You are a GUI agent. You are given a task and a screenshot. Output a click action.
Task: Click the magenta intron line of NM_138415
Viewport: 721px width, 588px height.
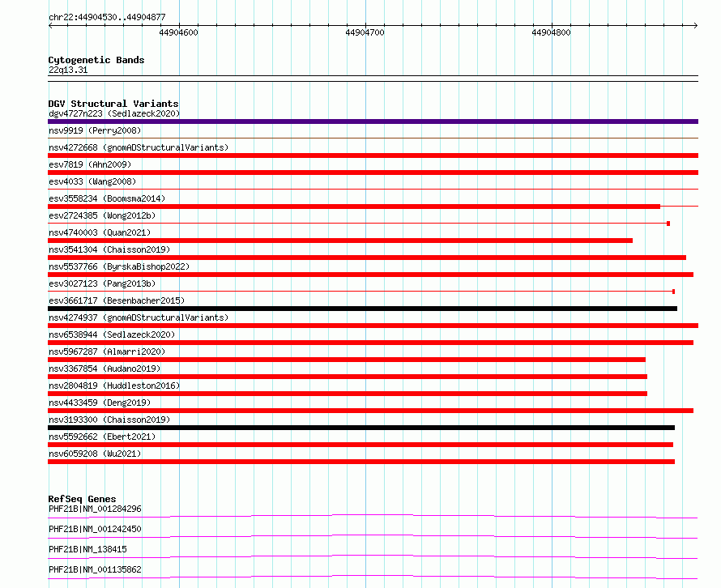coord(373,556)
